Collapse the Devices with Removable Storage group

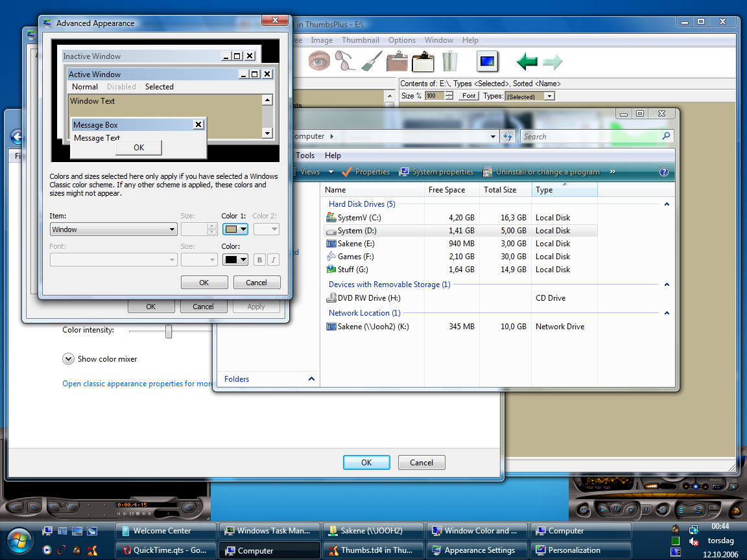[x=667, y=285]
